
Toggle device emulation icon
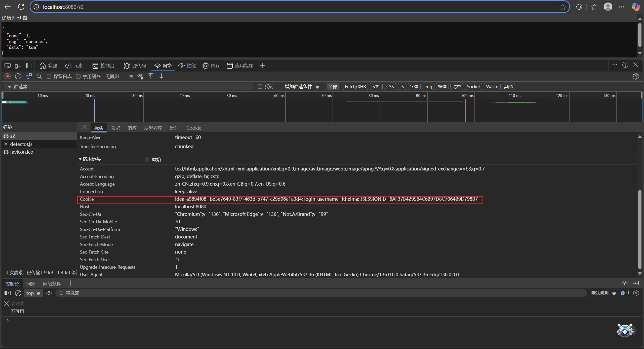[18, 66]
